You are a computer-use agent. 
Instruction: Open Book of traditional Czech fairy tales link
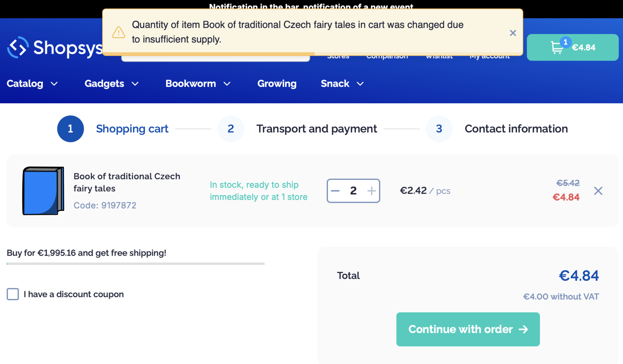click(127, 182)
